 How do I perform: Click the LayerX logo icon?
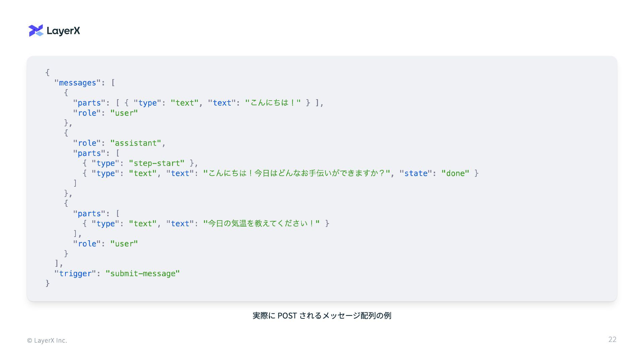[36, 31]
